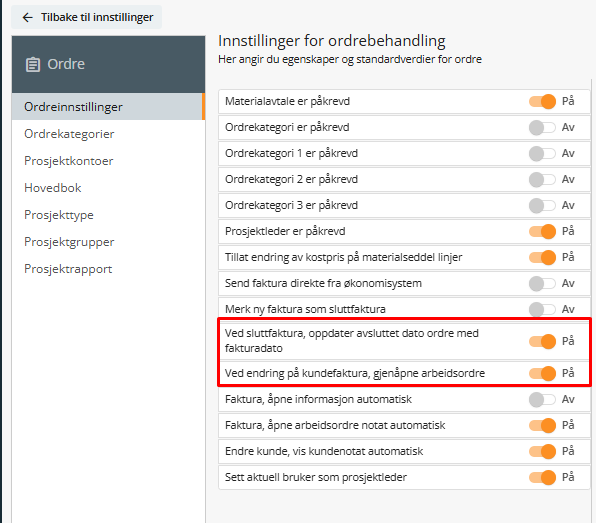
Task: Toggle Merk ny faktura som sluttfaktura
Action: [542, 309]
